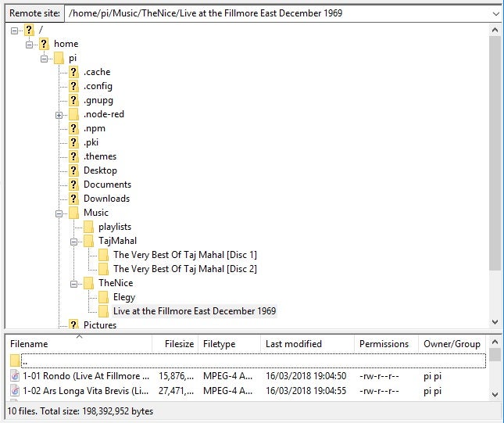This screenshot has height=423, width=504.
Task: Open the Remote site path dropdown
Action: coord(495,13)
